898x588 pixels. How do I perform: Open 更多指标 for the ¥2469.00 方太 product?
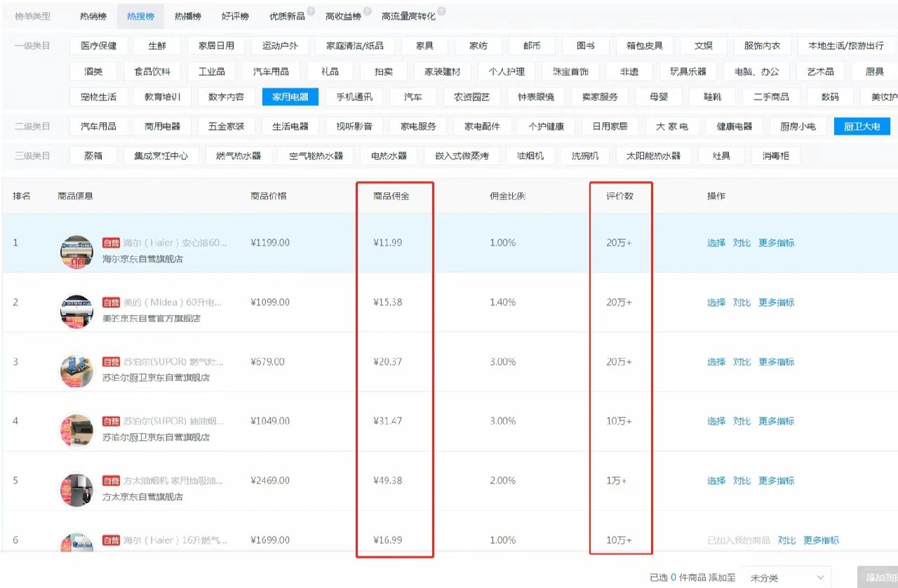pos(776,481)
